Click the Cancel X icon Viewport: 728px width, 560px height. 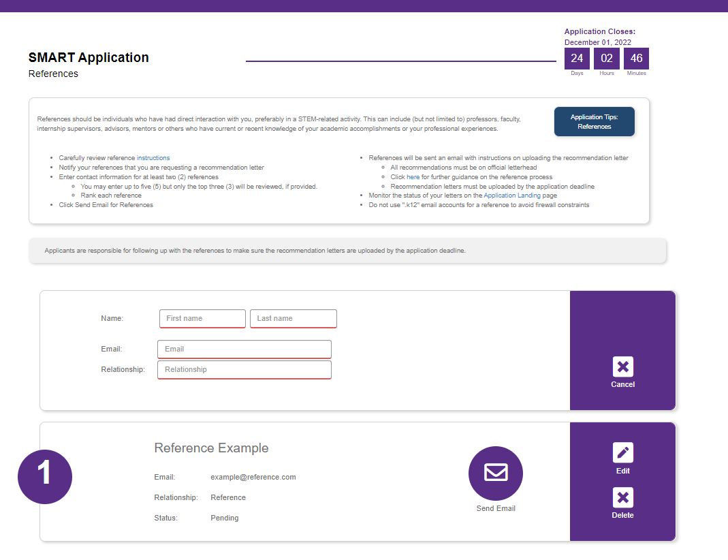[622, 367]
